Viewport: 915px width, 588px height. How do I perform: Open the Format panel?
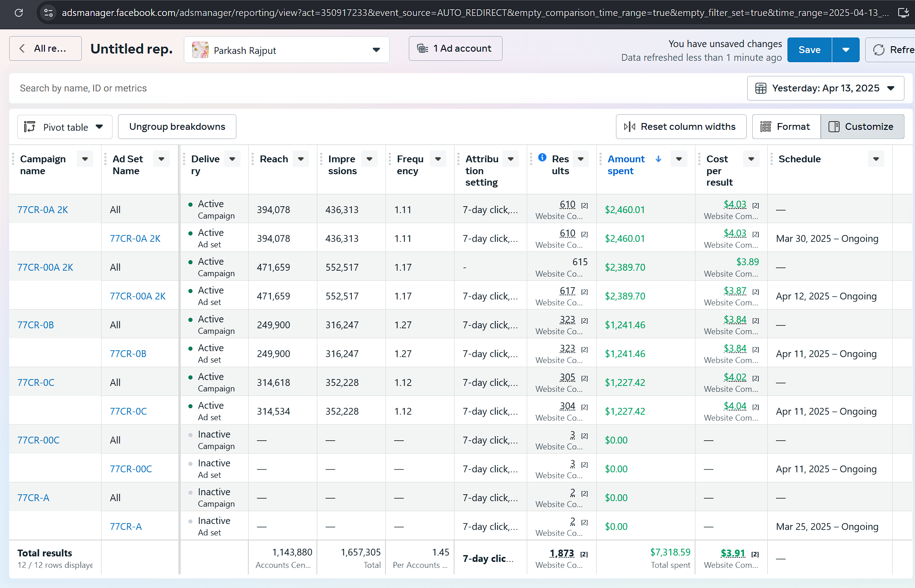coord(786,127)
